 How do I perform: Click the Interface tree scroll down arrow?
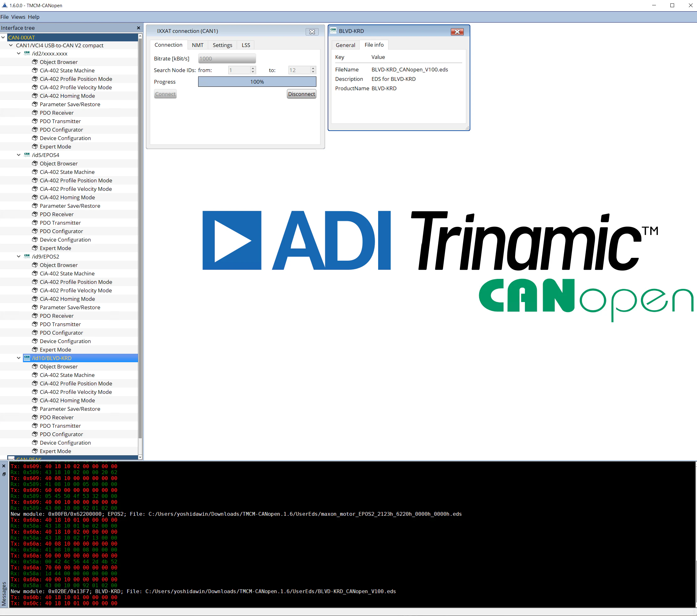tap(140, 457)
